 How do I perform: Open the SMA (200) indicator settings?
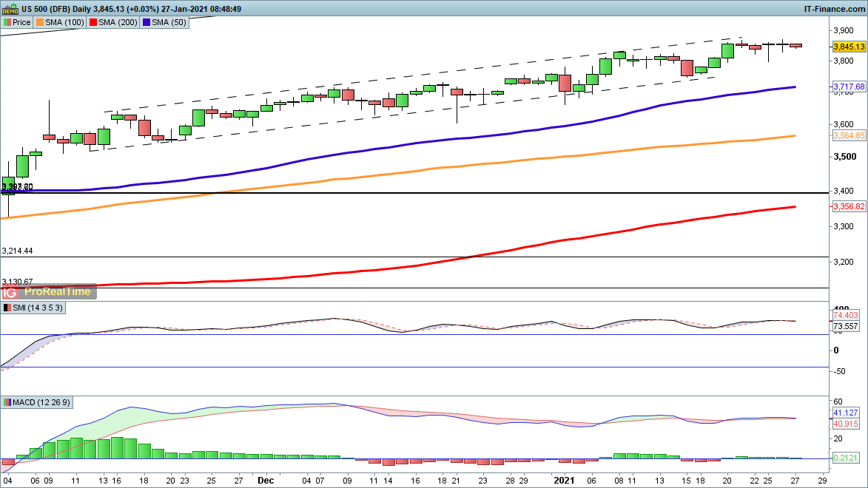117,22
